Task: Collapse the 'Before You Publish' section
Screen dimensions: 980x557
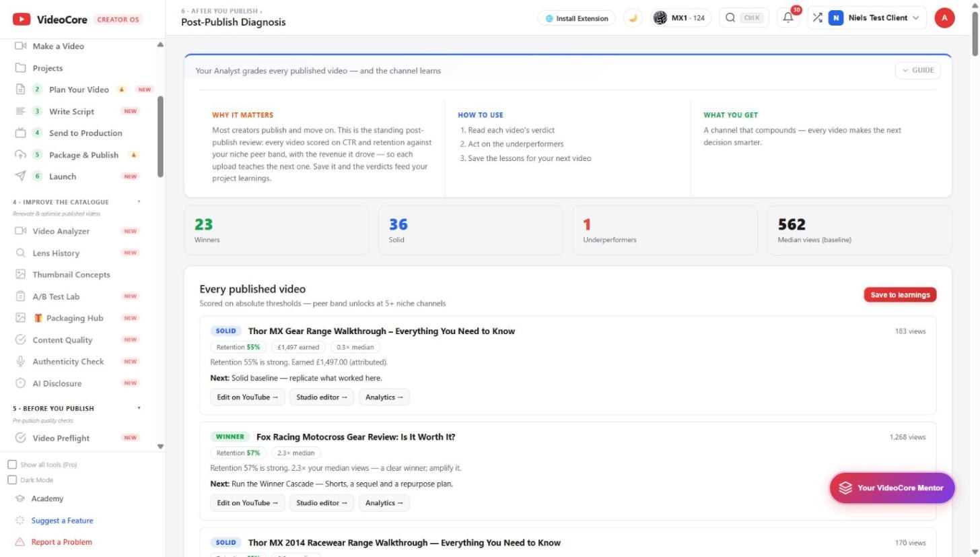Action: tap(139, 408)
